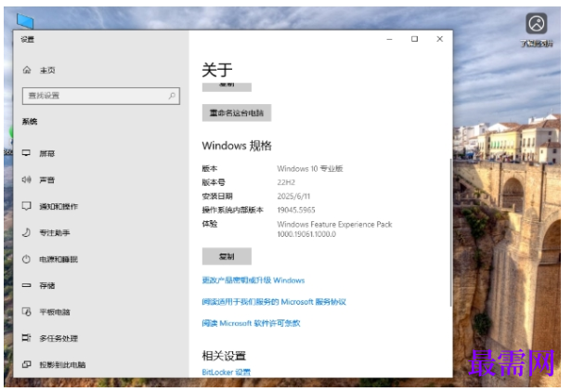Image resolution: width=572 pixels, height=392 pixels.
Task: Click OS build value 19045.5965
Action: 296,210
